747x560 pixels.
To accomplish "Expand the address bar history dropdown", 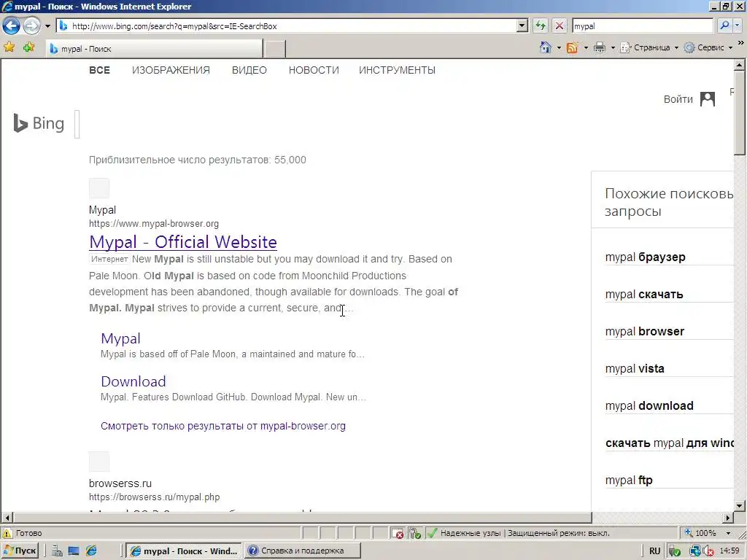I will [522, 26].
